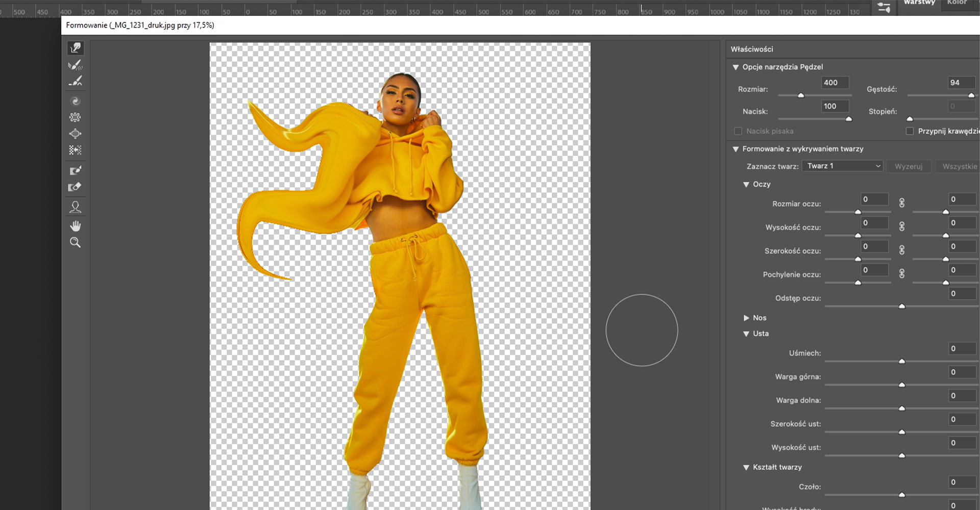Select the Push Left tool
This screenshot has height=510, width=980.
pyautogui.click(x=76, y=150)
